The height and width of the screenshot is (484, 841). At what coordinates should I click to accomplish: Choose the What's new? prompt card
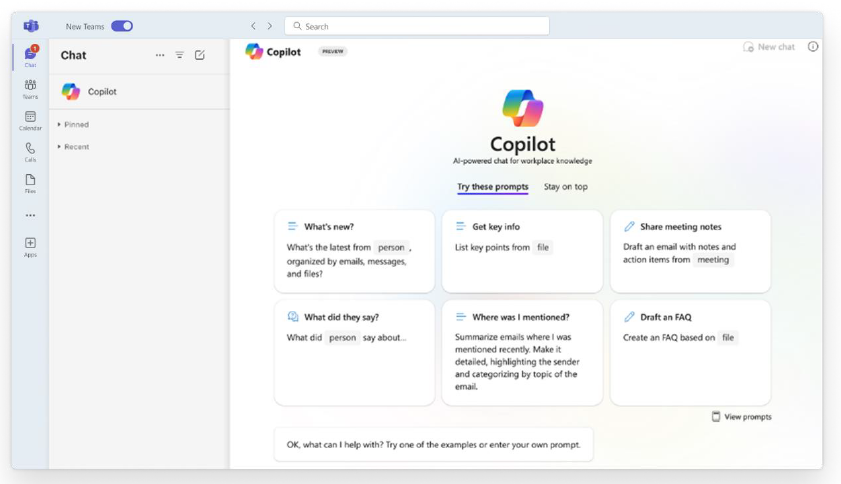pyautogui.click(x=355, y=251)
